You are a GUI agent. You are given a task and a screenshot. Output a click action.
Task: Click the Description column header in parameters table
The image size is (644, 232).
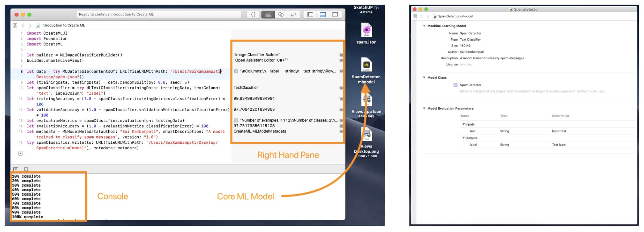click(560, 116)
